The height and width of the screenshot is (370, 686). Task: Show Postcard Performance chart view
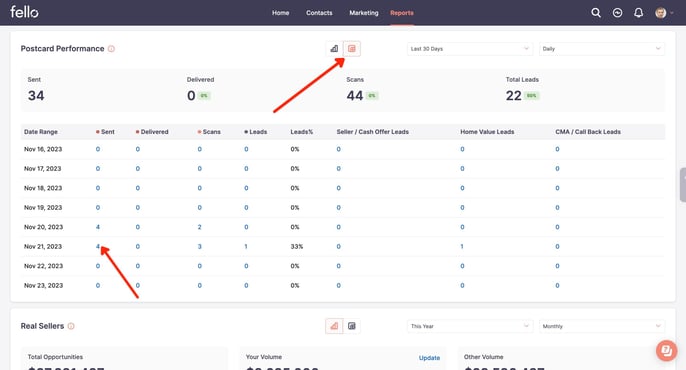click(334, 49)
